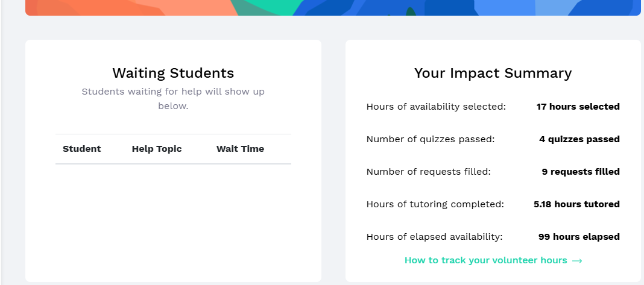The height and width of the screenshot is (285, 644).
Task: Click the 'Hours of availability selected' label
Action: (x=436, y=107)
